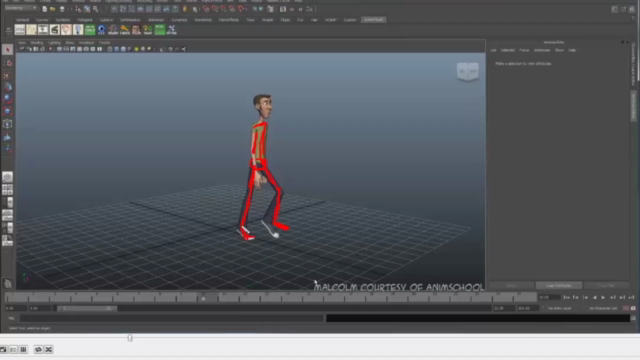640x360 pixels.
Task: Click the green ANIM TABLE shelf icon
Action: point(90,29)
